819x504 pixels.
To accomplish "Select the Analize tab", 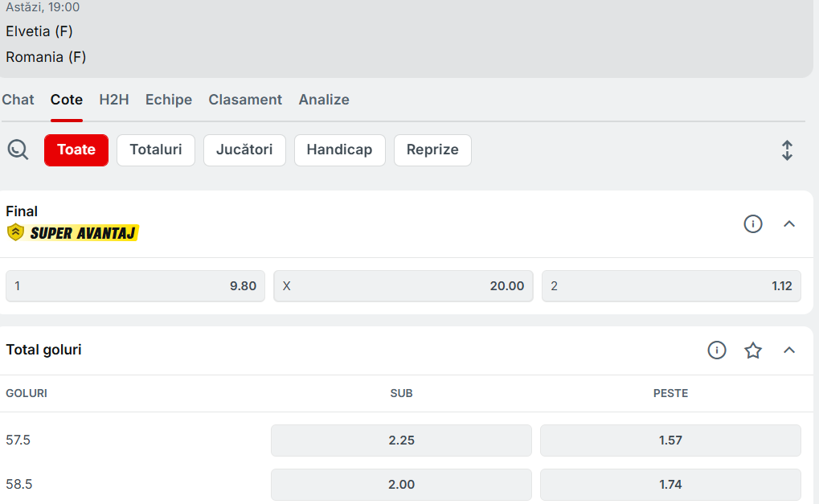I will [x=324, y=100].
